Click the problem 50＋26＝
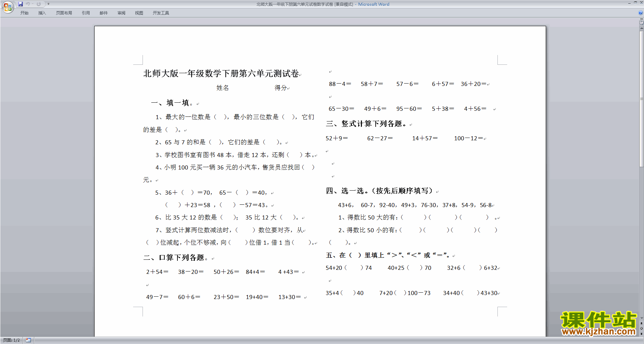The image size is (644, 344). click(226, 272)
